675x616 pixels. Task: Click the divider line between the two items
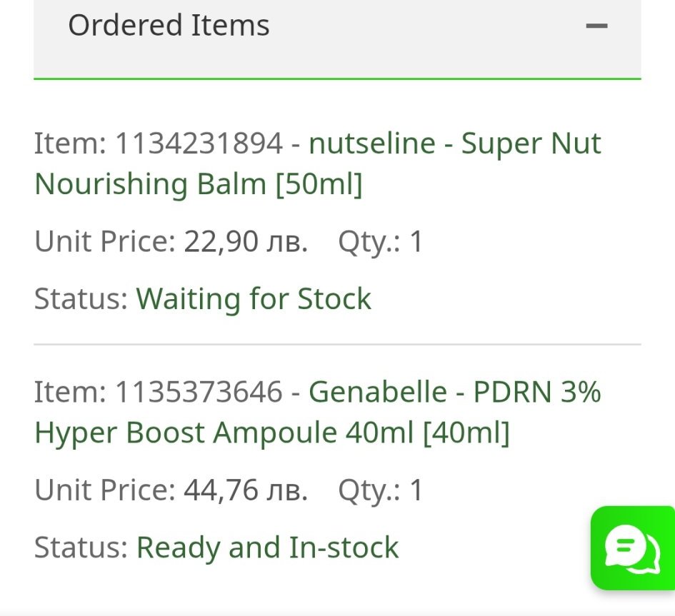pos(337,344)
